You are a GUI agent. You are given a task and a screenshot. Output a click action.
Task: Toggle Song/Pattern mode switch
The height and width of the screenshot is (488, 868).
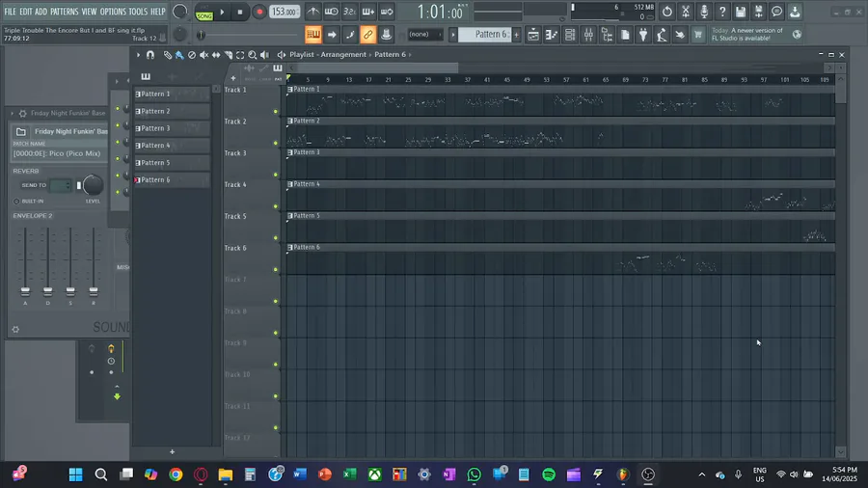coord(204,12)
